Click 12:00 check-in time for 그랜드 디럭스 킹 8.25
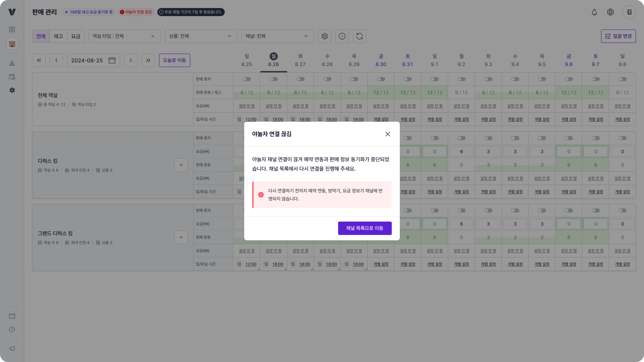 tap(251, 264)
